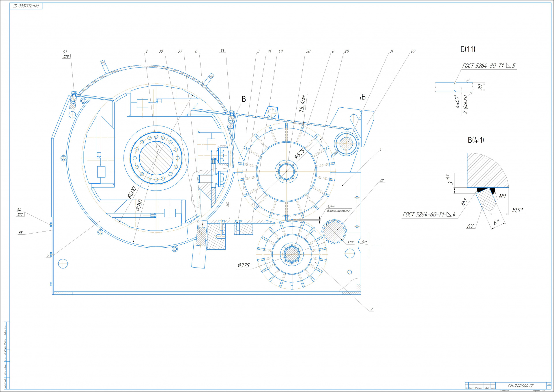Click the ø525 rotor diameter label
554x392 pixels.
300,153
